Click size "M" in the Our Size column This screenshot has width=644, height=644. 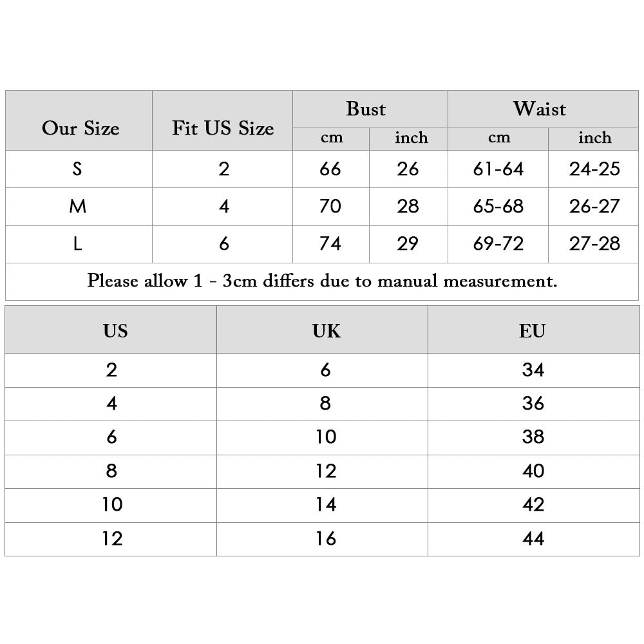click(78, 207)
